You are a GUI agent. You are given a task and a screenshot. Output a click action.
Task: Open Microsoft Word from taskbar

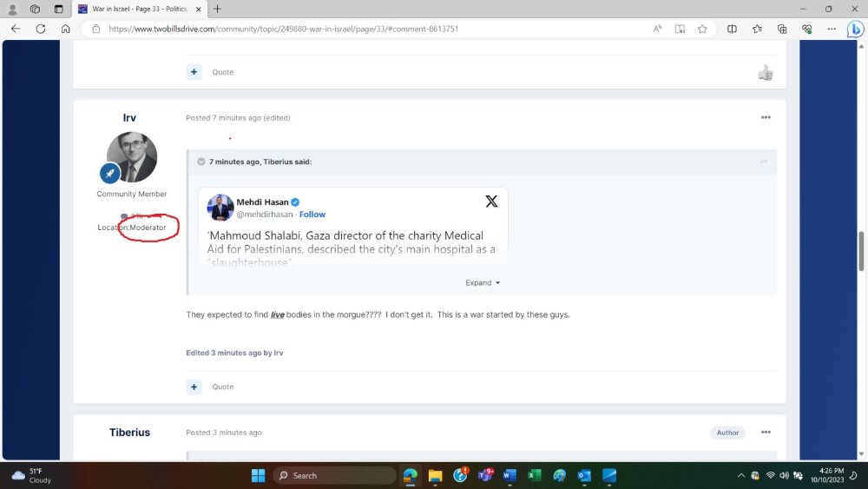tap(510, 475)
